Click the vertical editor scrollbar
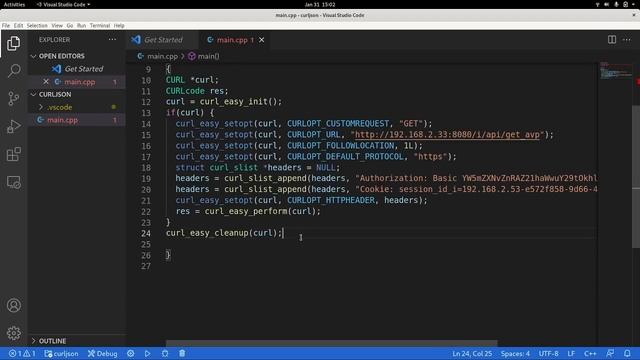The width and height of the screenshot is (640, 360). pyautogui.click(x=636, y=176)
